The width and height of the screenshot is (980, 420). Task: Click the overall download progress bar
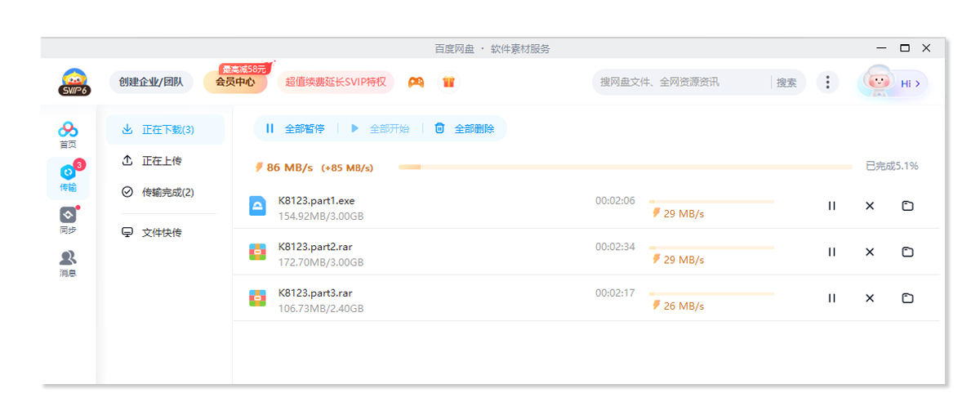625,167
